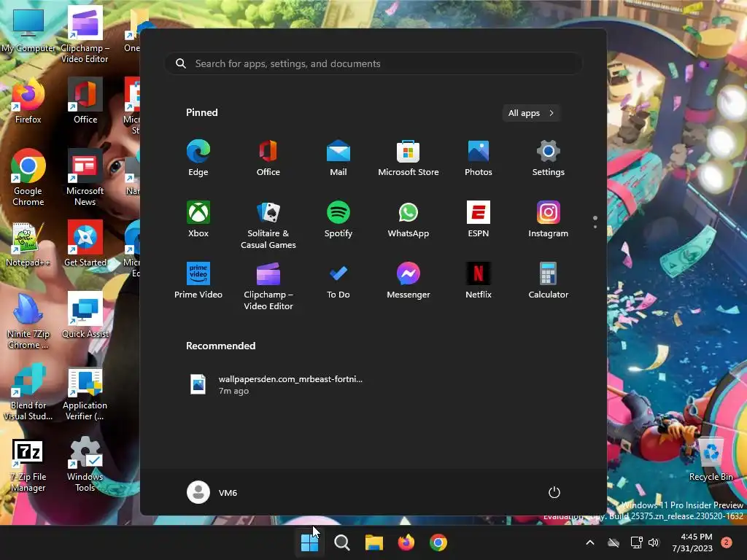The height and width of the screenshot is (560, 747).
Task: Launch the Calculator app
Action: coord(549,281)
